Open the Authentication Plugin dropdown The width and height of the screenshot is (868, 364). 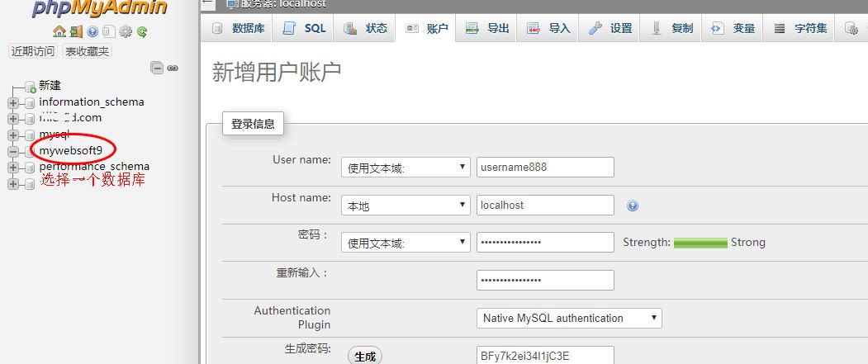[x=569, y=318]
